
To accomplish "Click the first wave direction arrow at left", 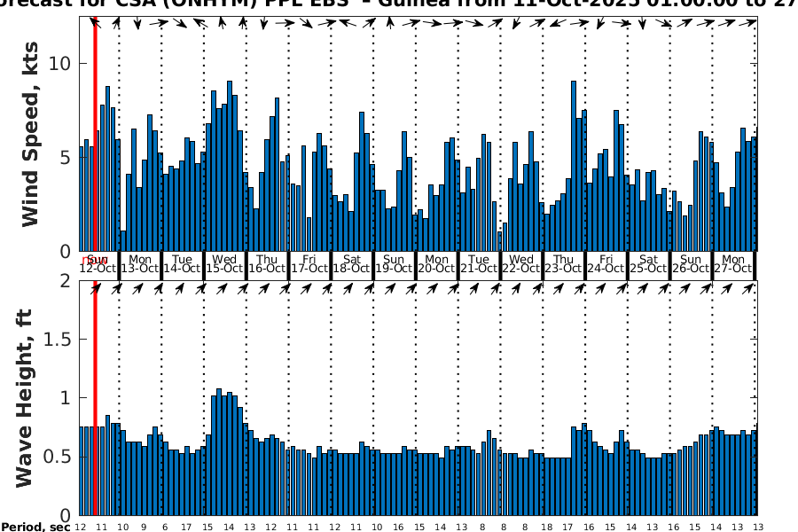I will [96, 288].
